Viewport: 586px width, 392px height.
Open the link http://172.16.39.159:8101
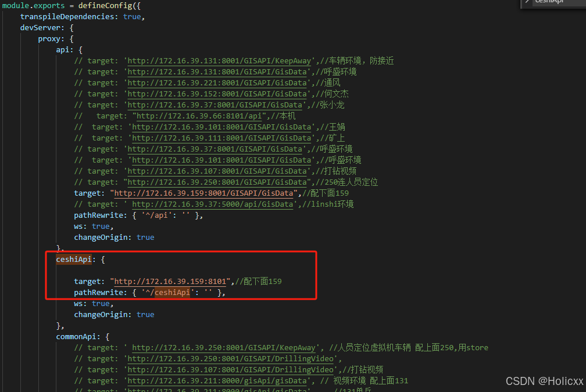coord(169,281)
